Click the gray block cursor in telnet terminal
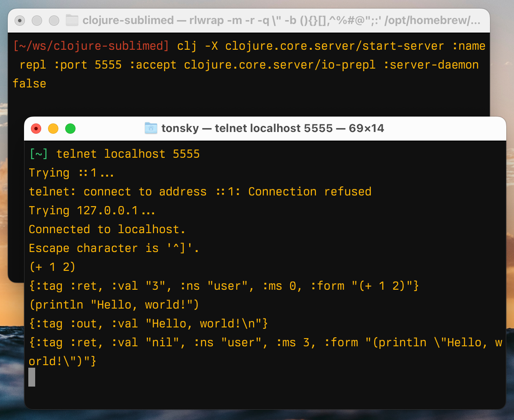The height and width of the screenshot is (420, 514). (32, 377)
